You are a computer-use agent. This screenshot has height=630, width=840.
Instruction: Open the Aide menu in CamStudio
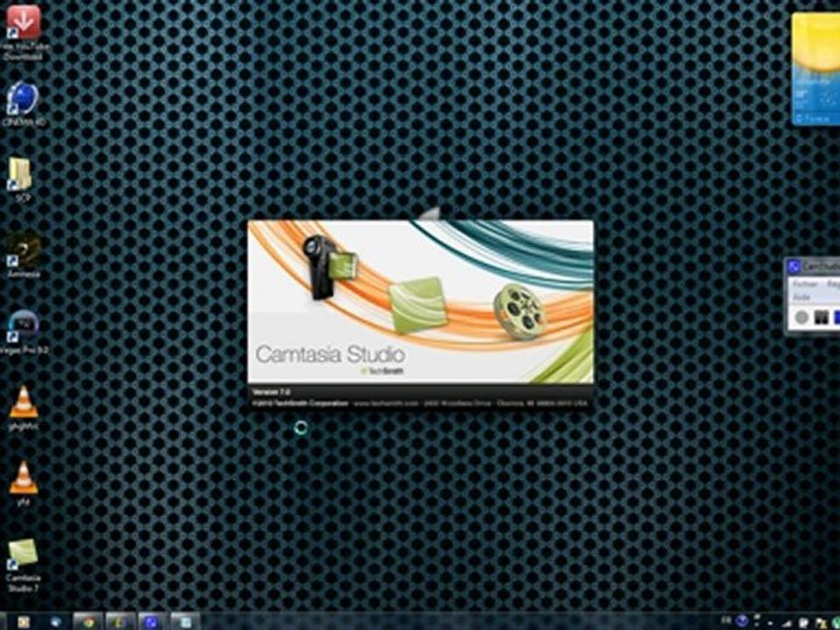(801, 297)
